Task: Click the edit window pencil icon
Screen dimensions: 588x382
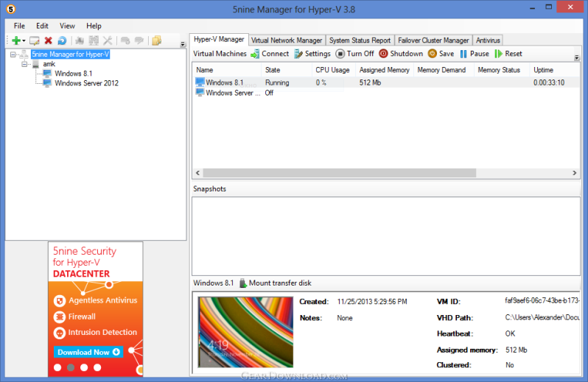Action: pyautogui.click(x=35, y=40)
